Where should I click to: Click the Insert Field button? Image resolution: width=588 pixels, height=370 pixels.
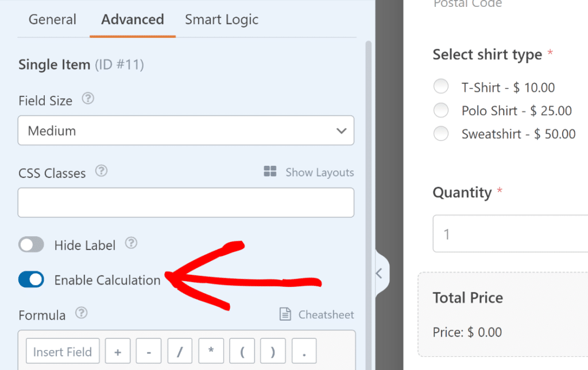coord(62,350)
